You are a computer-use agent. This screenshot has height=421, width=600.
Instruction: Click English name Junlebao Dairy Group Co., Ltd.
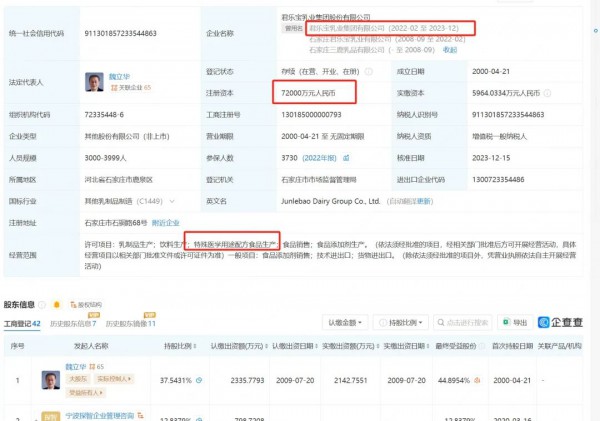[331, 201]
